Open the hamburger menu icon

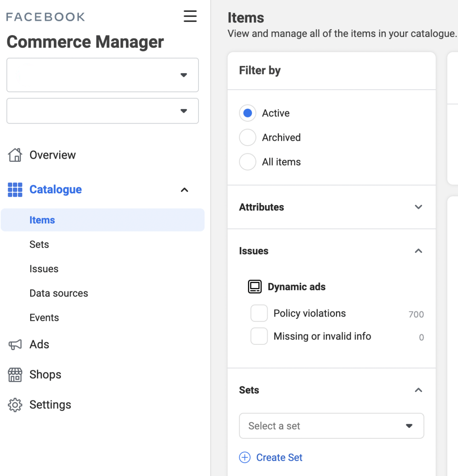[x=190, y=16]
